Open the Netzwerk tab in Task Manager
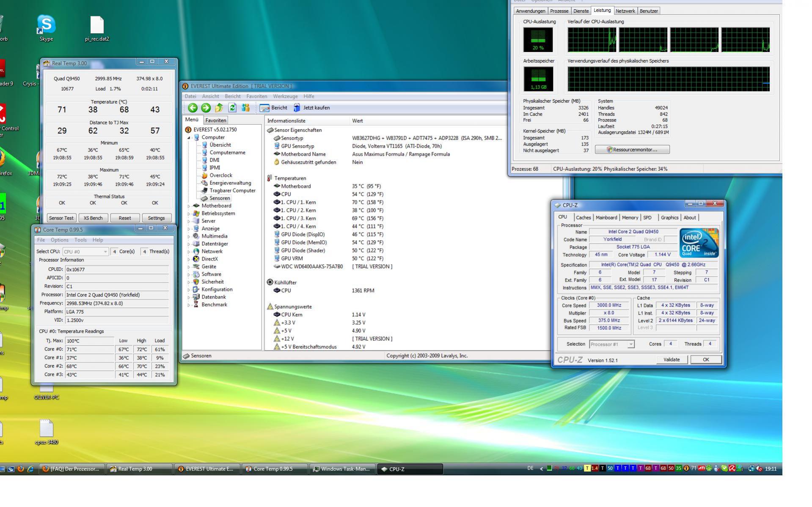This screenshot has width=812, height=507. [625, 11]
